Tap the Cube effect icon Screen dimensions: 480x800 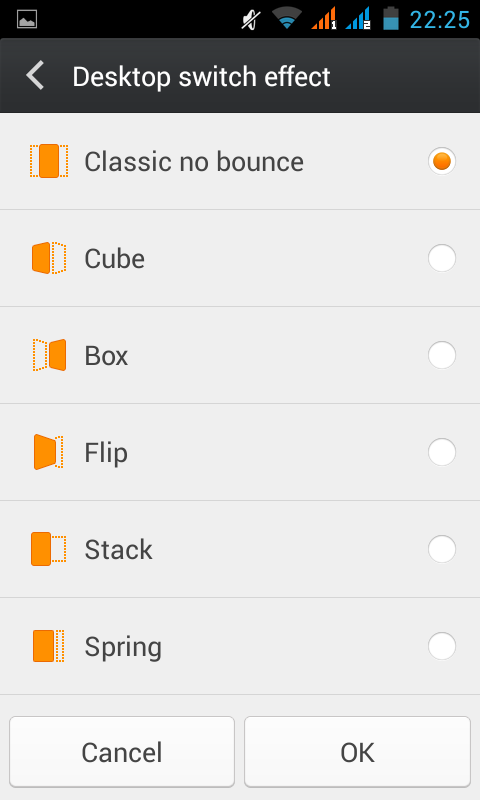tap(49, 258)
